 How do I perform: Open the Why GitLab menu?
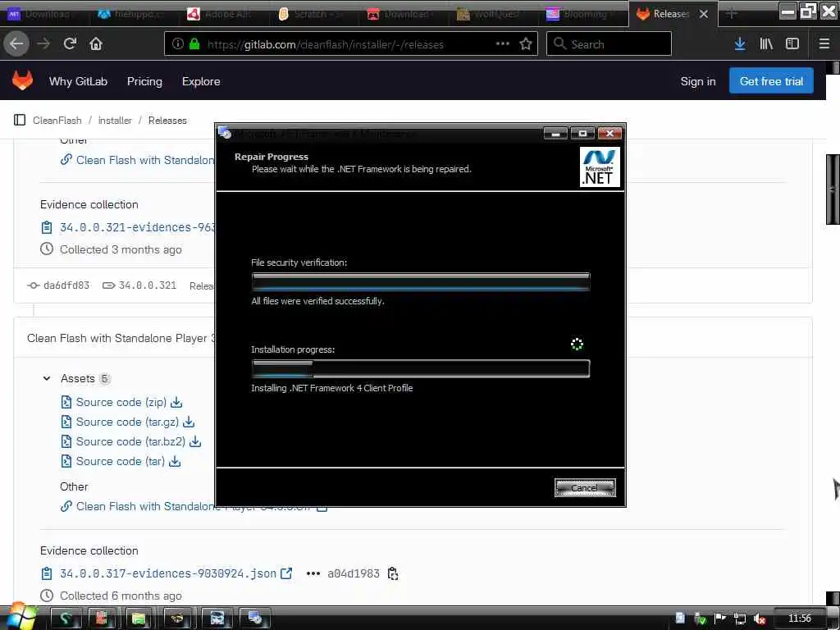[78, 81]
